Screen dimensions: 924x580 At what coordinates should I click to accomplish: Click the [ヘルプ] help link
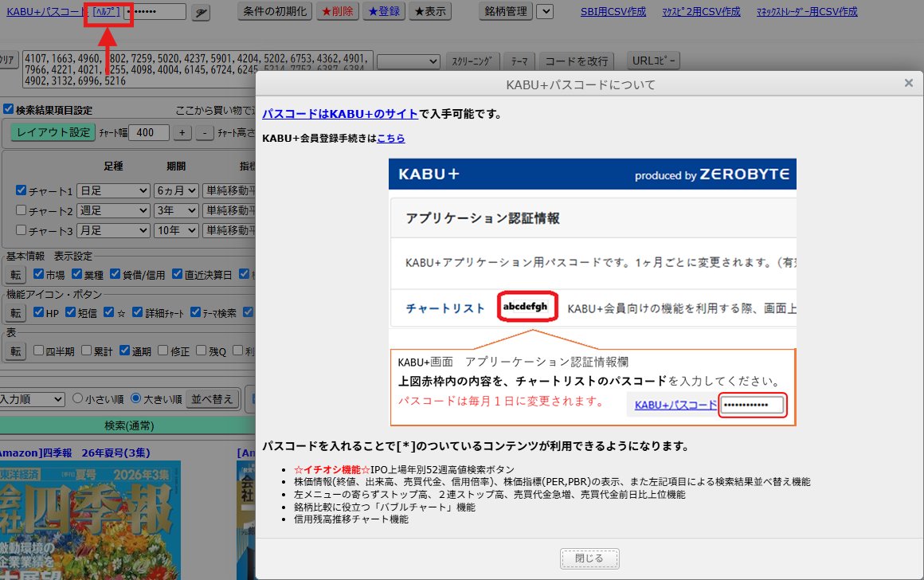(107, 11)
